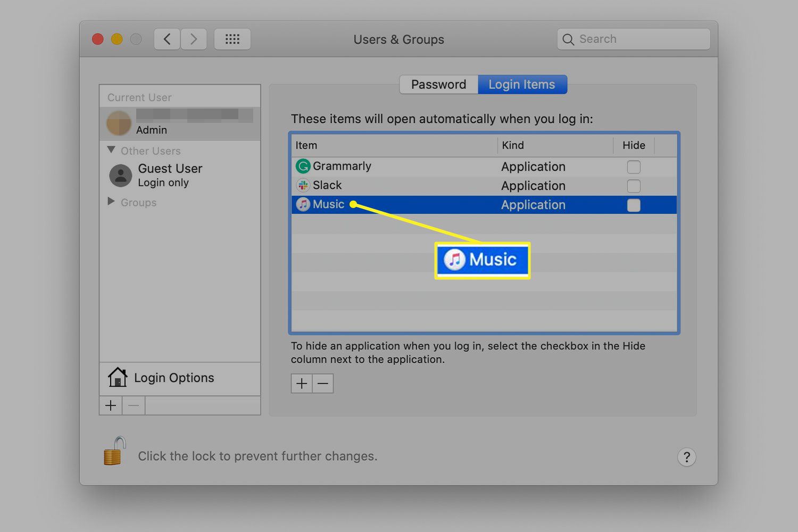Click Application kind in Grammarly row
Image resolution: width=798 pixels, height=532 pixels.
pos(533,167)
